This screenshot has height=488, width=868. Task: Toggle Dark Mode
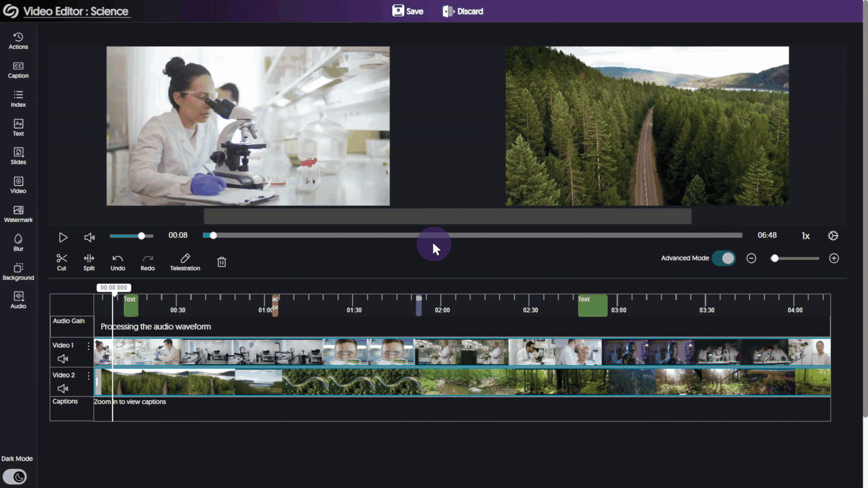pos(15,476)
